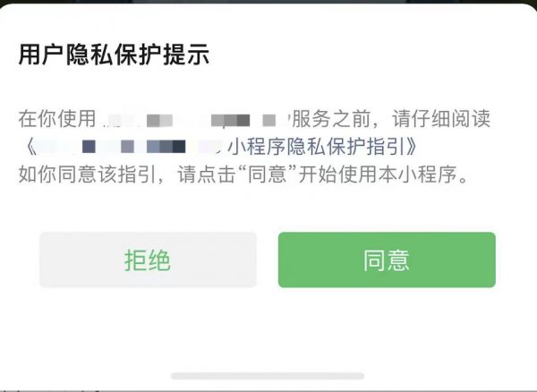This screenshot has width=537, height=392.
Task: Dismiss dialog via dark backdrop above sheet
Action: click(x=268, y=2)
